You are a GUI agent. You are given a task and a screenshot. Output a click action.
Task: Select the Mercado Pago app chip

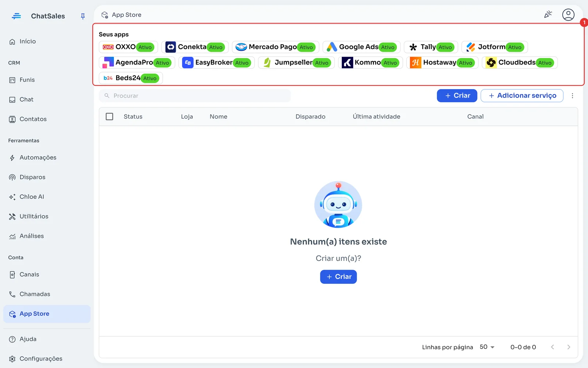[x=275, y=47]
